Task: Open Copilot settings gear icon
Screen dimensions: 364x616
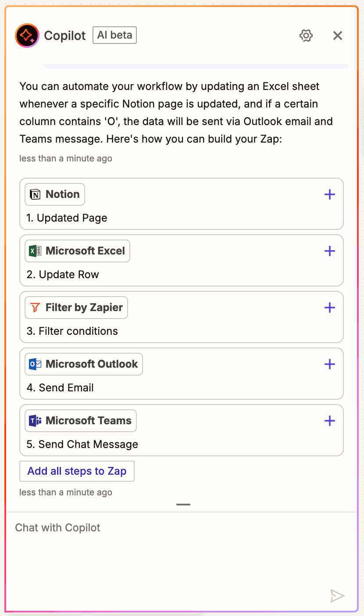Action: point(306,36)
